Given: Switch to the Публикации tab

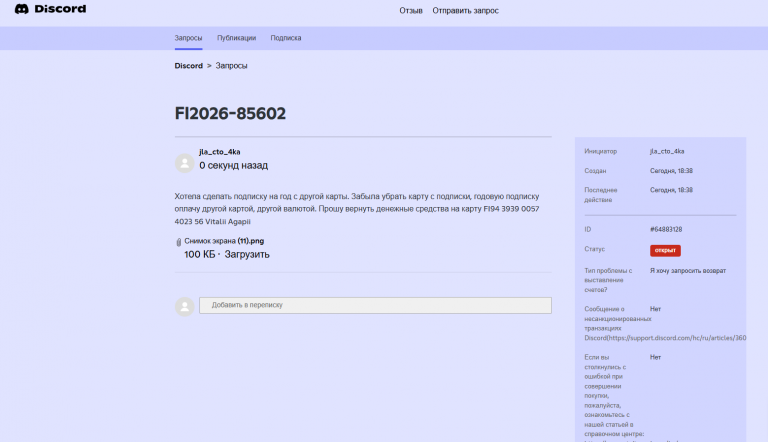Looking at the screenshot, I should pos(236,38).
